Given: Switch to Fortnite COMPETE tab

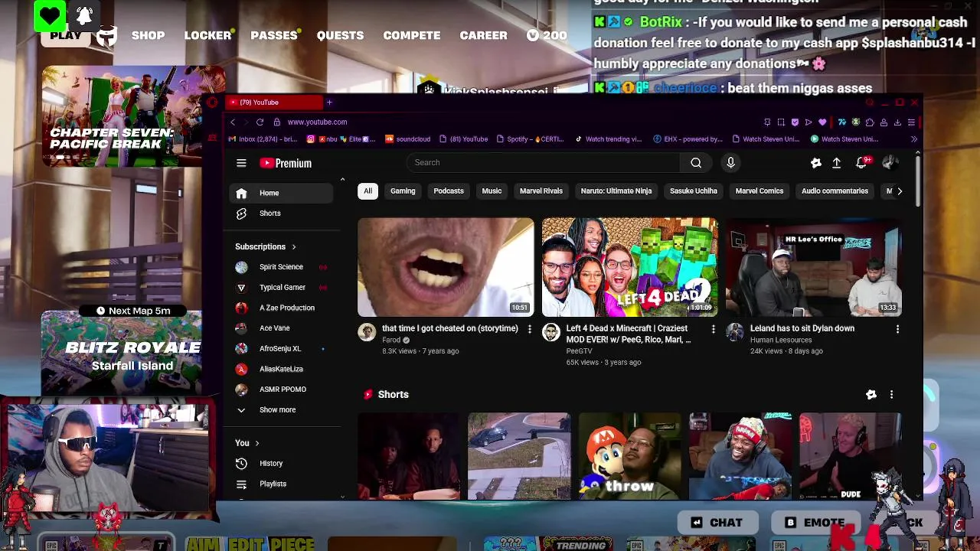Looking at the screenshot, I should point(412,35).
